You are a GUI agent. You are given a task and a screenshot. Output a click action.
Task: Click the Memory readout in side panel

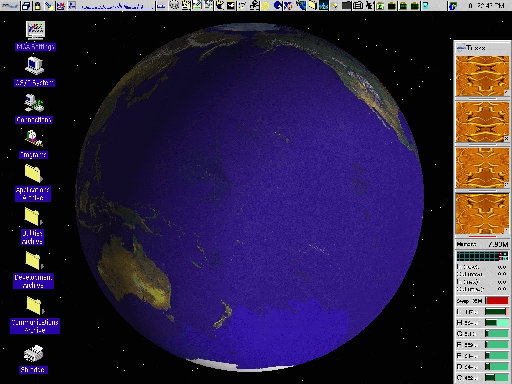click(482, 244)
